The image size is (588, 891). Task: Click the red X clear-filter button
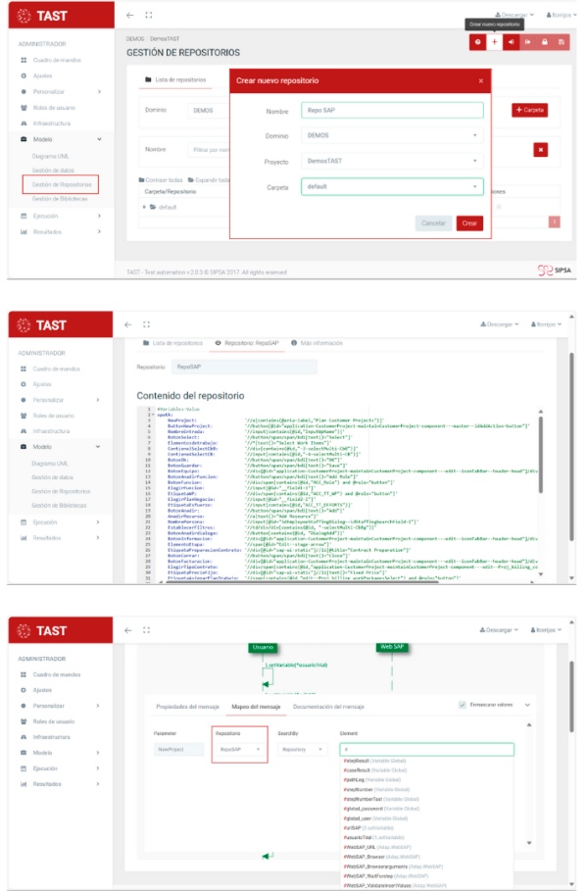click(x=541, y=150)
